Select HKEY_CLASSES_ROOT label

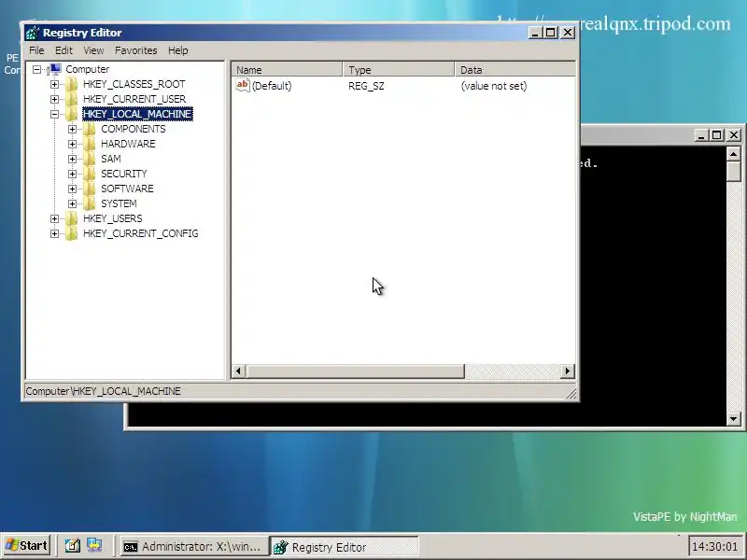134,84
